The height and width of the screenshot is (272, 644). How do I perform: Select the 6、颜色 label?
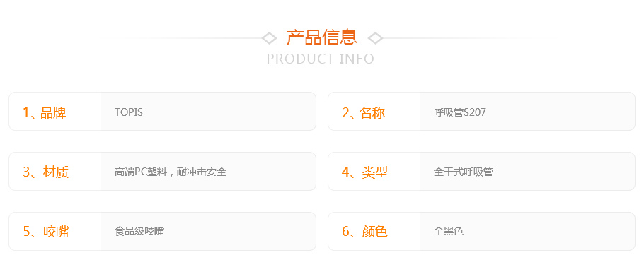[364, 232]
